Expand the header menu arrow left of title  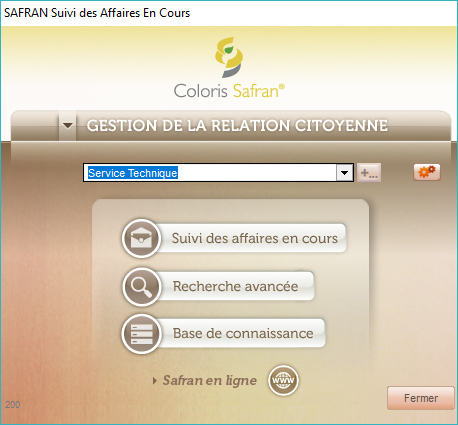[x=68, y=126]
